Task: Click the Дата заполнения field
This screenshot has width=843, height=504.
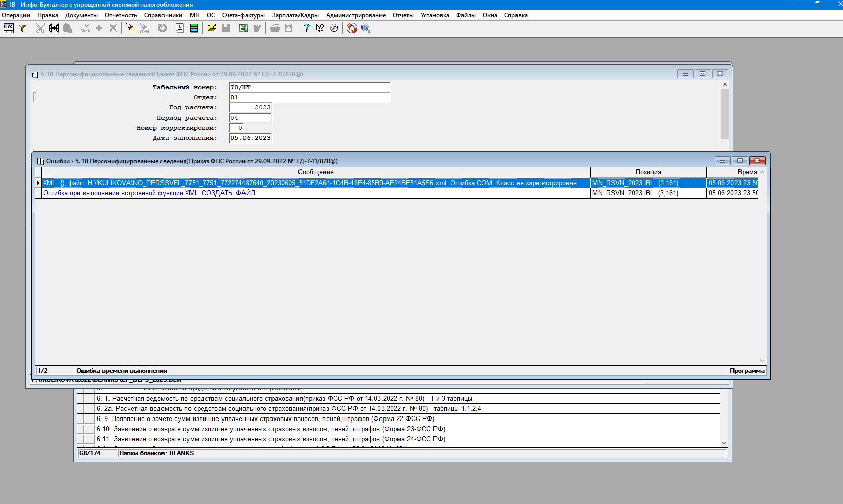Action: coord(250,138)
